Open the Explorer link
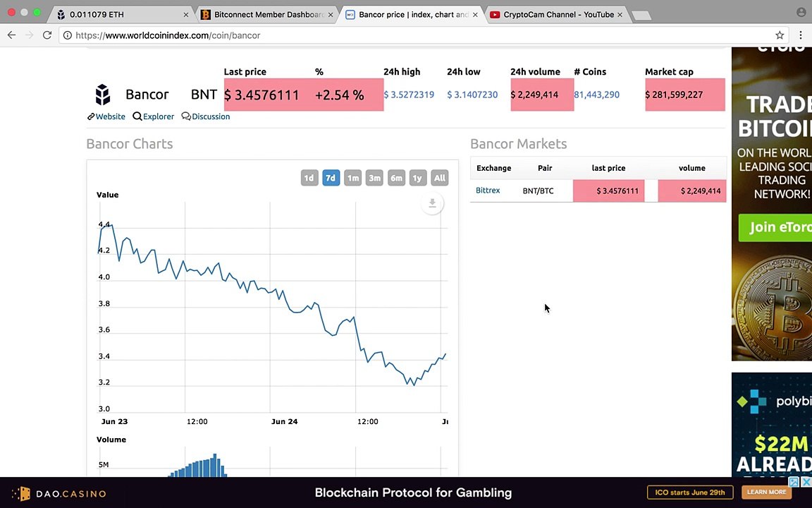Viewport: 812px width, 508px height. point(154,116)
